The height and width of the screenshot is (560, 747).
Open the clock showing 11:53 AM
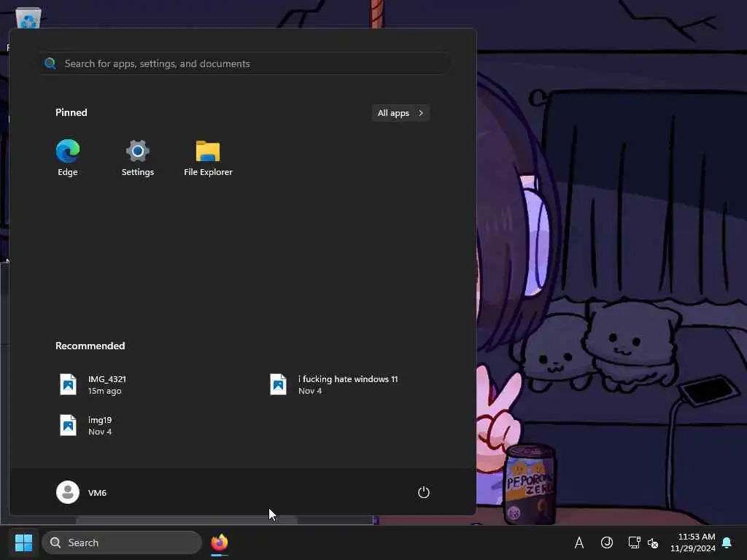coord(693,542)
